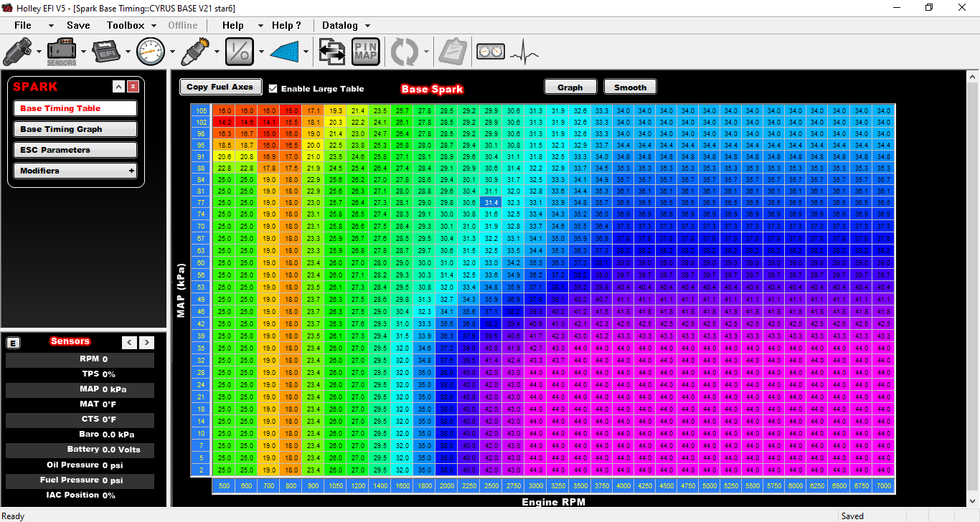Click the blue 3D mesh icon
Image resolution: width=980 pixels, height=522 pixels.
pyautogui.click(x=284, y=52)
